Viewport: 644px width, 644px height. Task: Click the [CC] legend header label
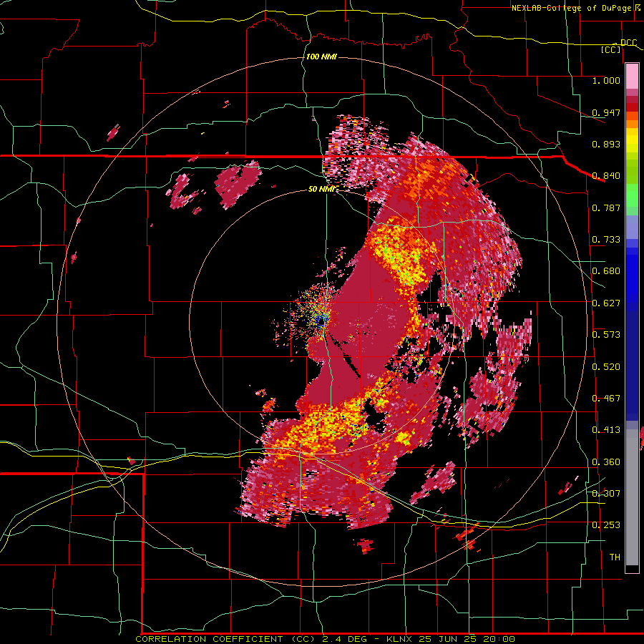(x=611, y=49)
